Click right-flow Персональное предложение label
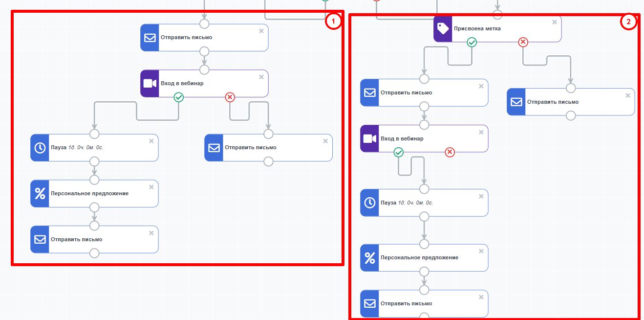This screenshot has height=320, width=644. [420, 257]
